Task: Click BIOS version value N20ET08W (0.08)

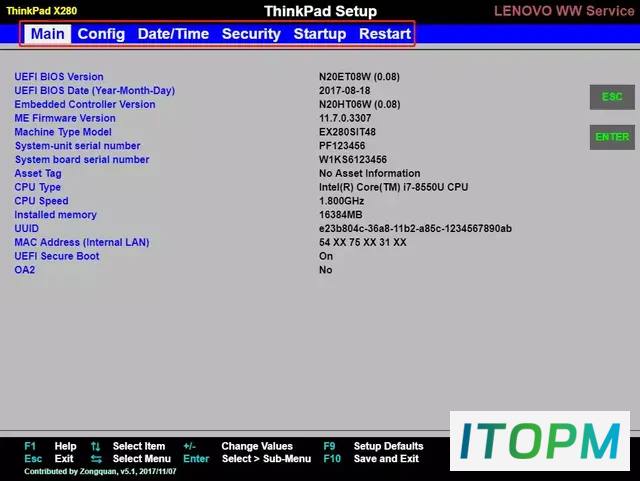Action: click(359, 77)
